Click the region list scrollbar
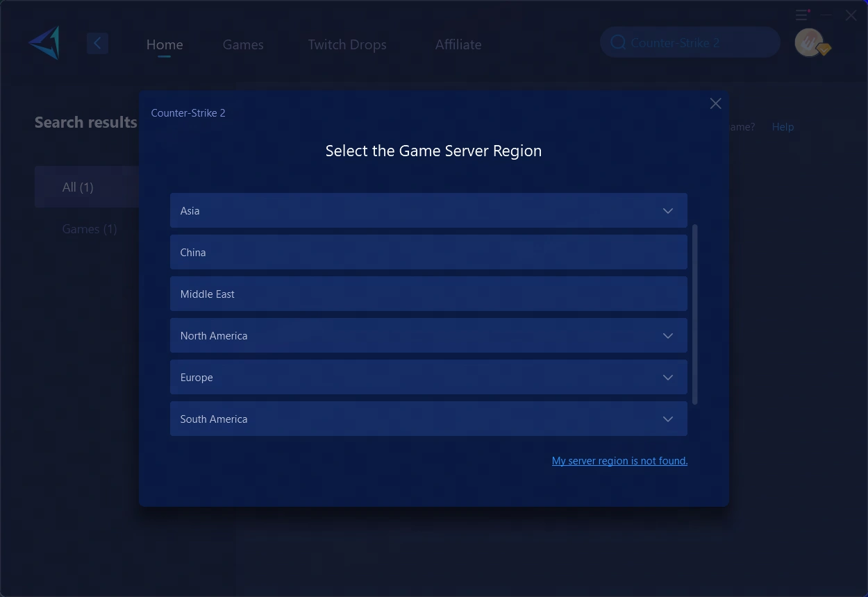The height and width of the screenshot is (597, 868). click(695, 314)
